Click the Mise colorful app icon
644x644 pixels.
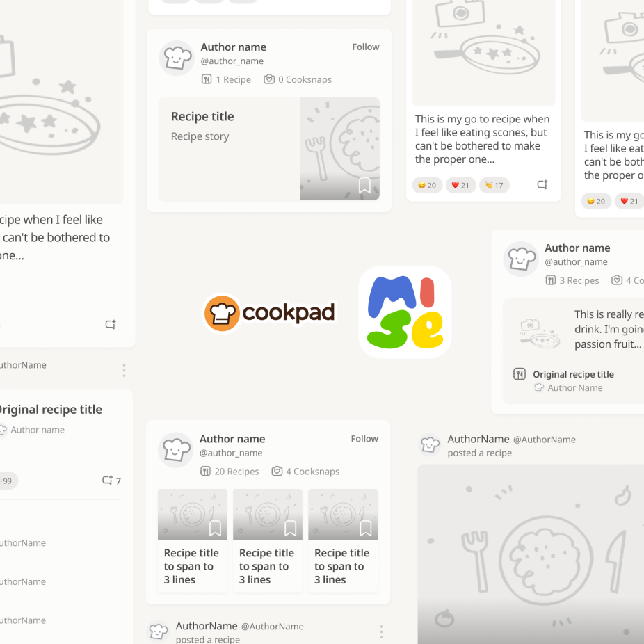coord(405,312)
